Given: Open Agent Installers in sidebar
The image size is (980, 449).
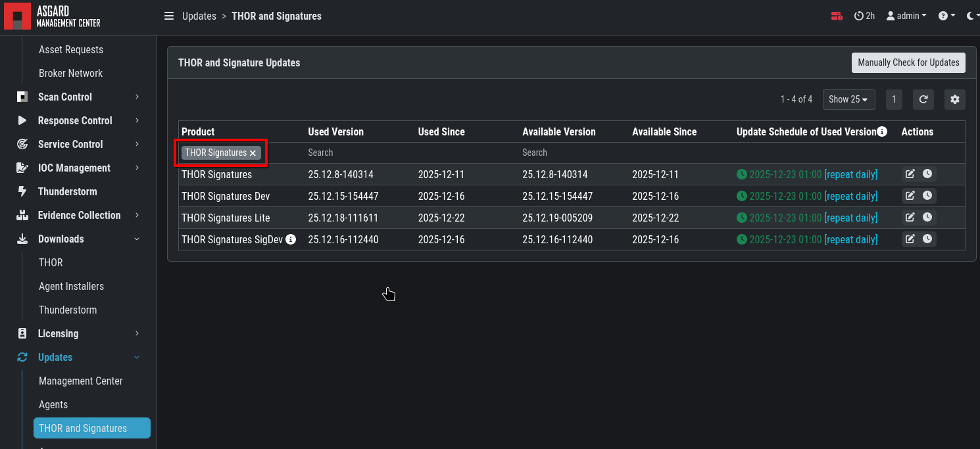Looking at the screenshot, I should [71, 286].
